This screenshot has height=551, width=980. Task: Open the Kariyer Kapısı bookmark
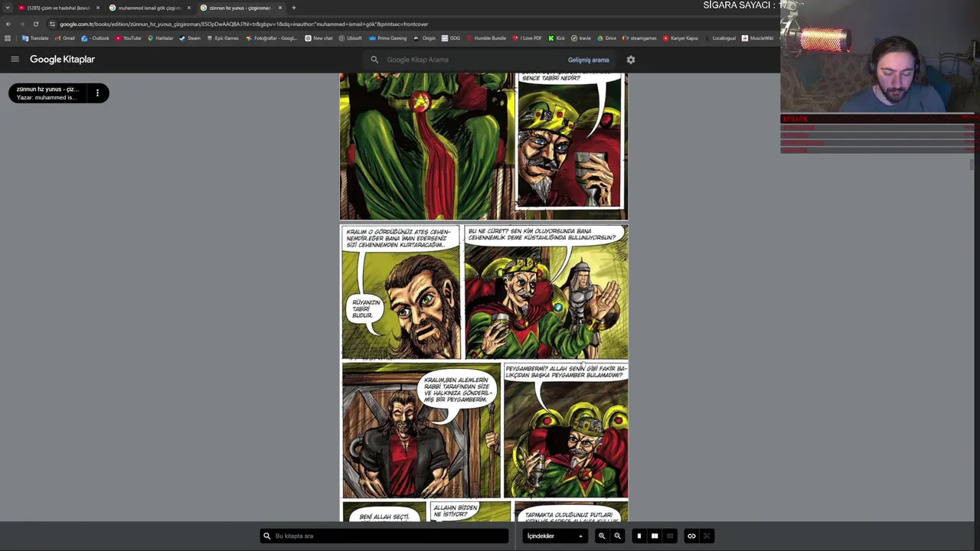click(x=681, y=38)
